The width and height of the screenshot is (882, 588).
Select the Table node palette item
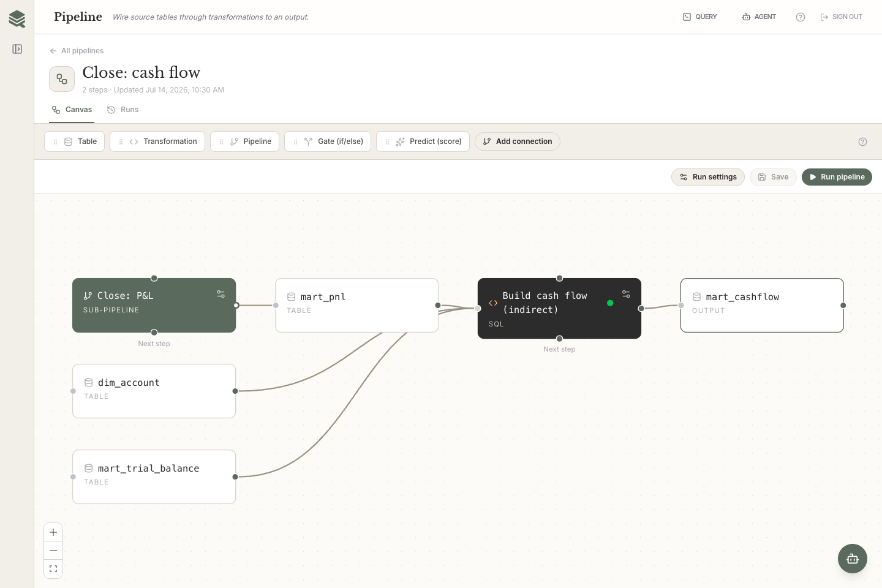[75, 141]
